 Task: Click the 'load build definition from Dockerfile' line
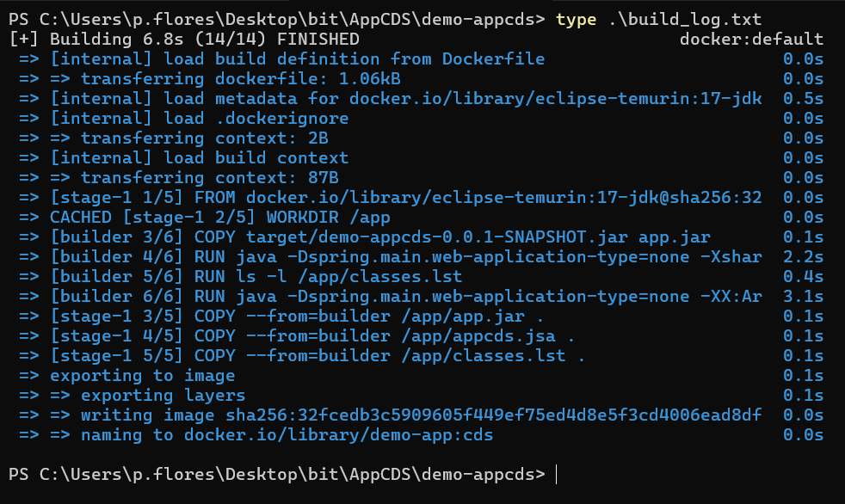coord(297,59)
